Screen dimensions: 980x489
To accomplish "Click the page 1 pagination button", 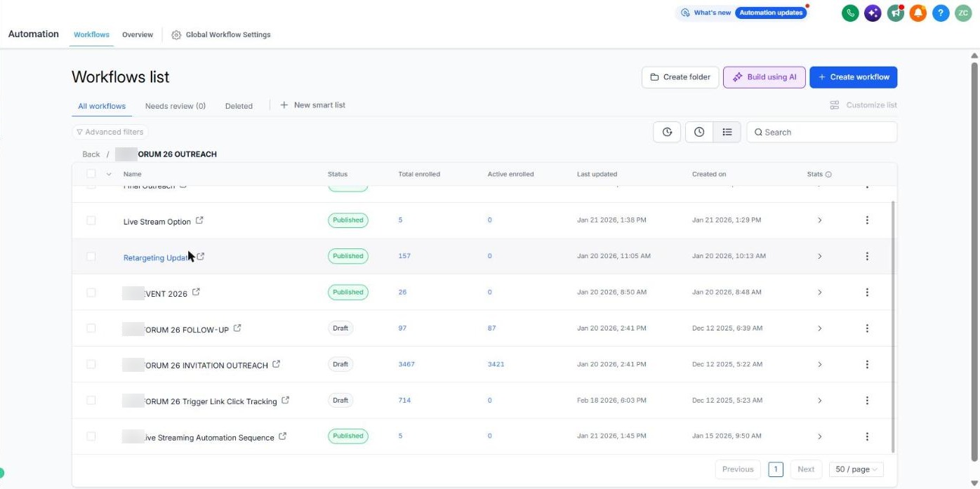I will point(776,469).
